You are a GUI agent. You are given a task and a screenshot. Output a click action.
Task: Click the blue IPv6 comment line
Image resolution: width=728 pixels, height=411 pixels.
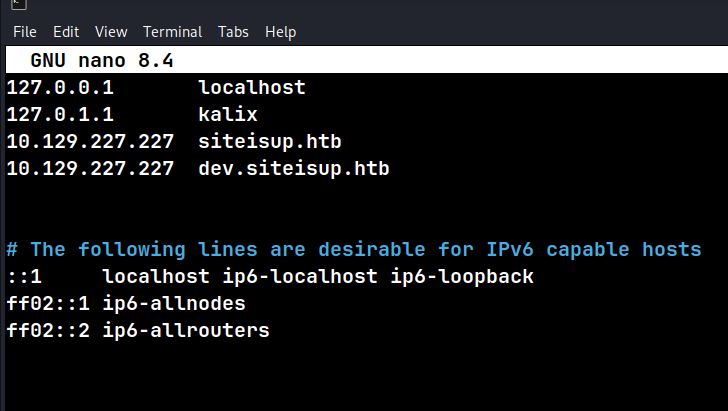tap(354, 249)
